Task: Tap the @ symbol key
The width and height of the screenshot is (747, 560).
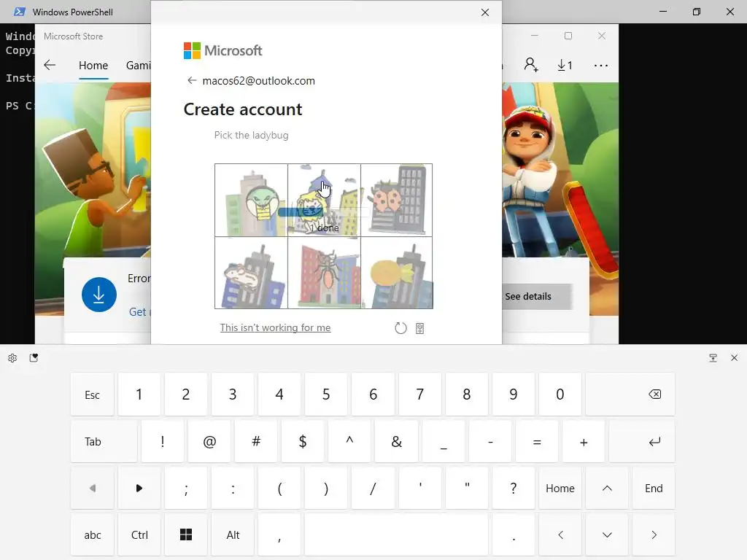Action: [209, 441]
